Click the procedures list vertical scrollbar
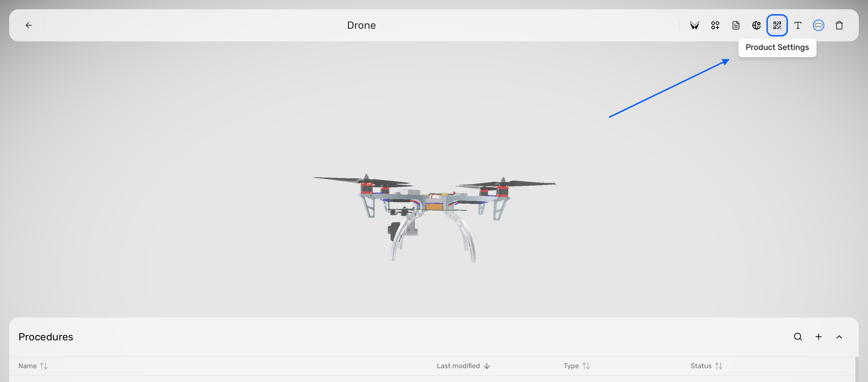 (x=857, y=370)
